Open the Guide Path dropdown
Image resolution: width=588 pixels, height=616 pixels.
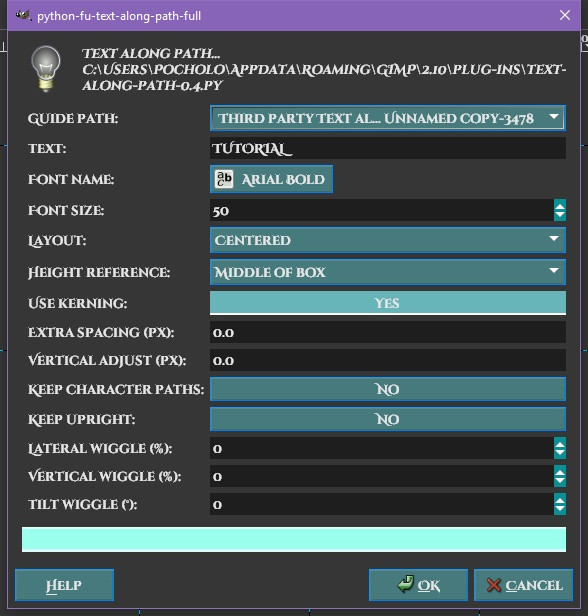388,118
